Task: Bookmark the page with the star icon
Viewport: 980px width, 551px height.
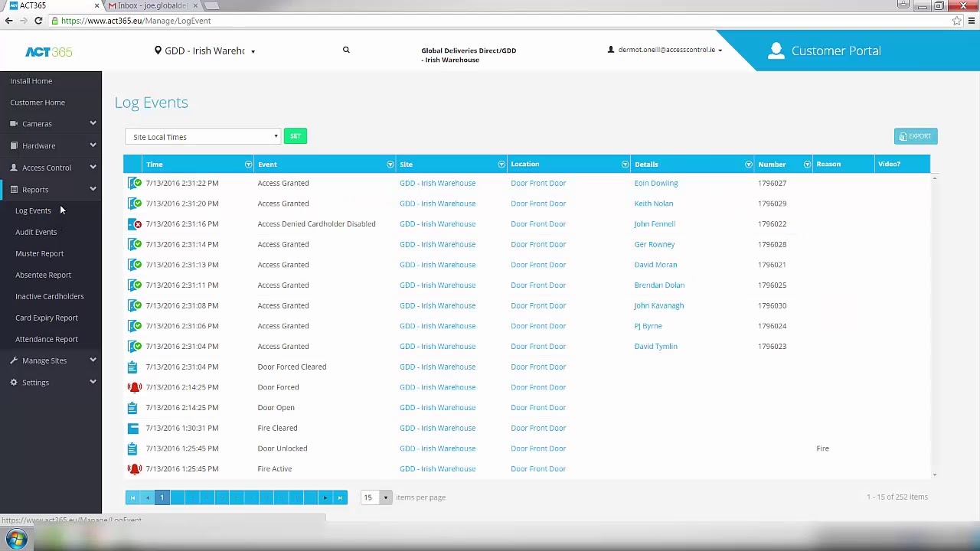Action: point(957,21)
